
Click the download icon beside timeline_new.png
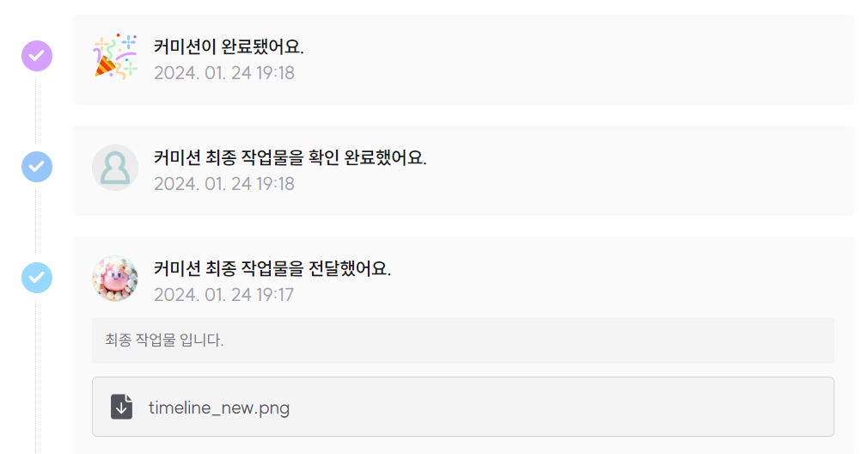[121, 407]
